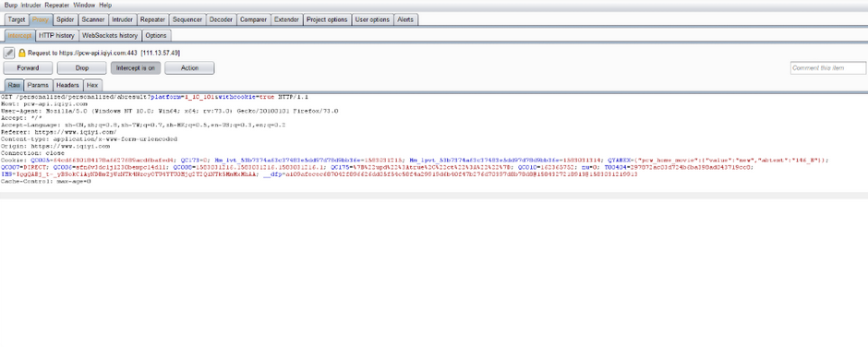Click the Comment this item field

(x=827, y=68)
